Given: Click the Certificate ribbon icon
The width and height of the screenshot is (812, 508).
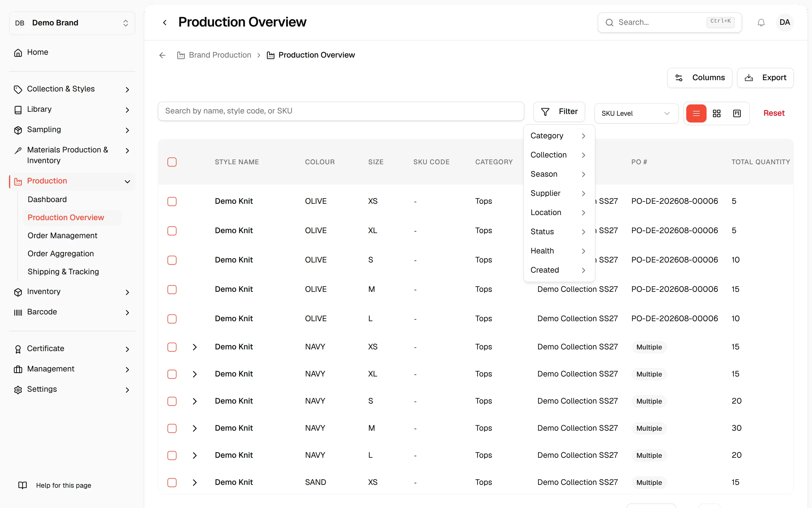Looking at the screenshot, I should coord(18,349).
